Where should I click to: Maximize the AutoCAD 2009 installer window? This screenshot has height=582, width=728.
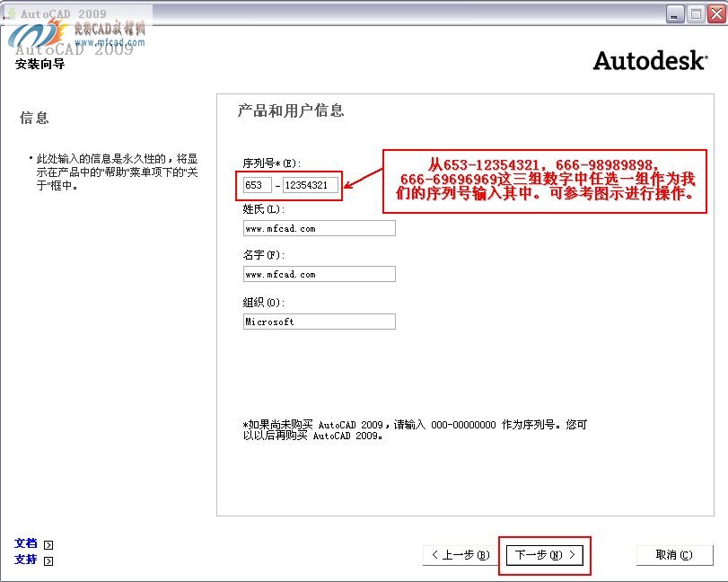pyautogui.click(x=696, y=14)
